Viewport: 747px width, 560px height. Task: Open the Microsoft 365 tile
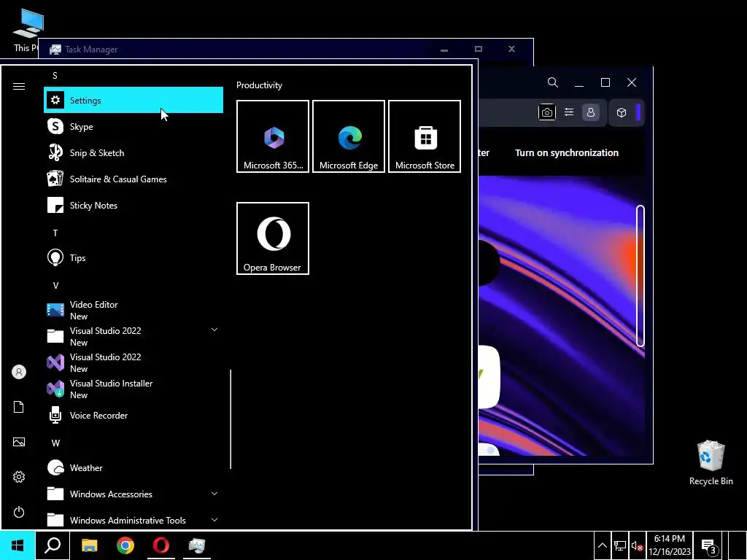coord(273,136)
